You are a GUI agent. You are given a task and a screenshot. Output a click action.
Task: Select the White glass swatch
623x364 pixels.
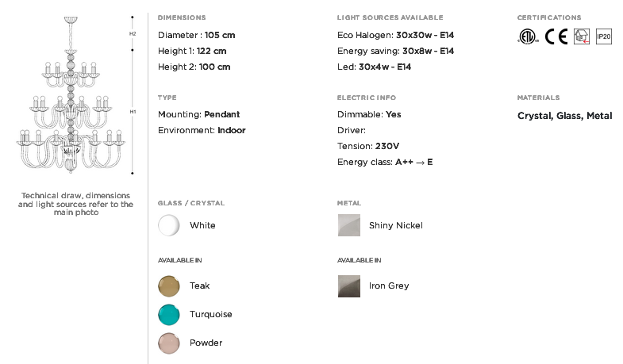[169, 225]
